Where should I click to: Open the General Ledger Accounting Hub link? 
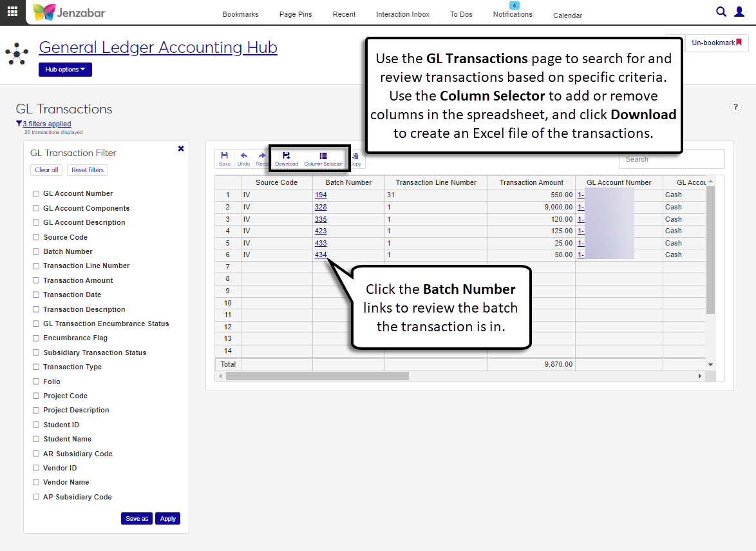point(158,47)
